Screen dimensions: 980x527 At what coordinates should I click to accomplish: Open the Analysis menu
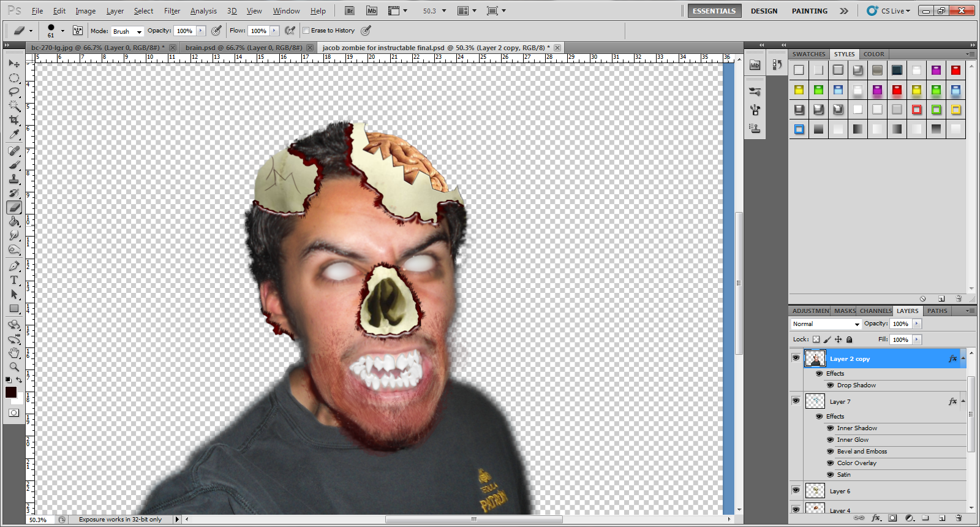[203, 11]
